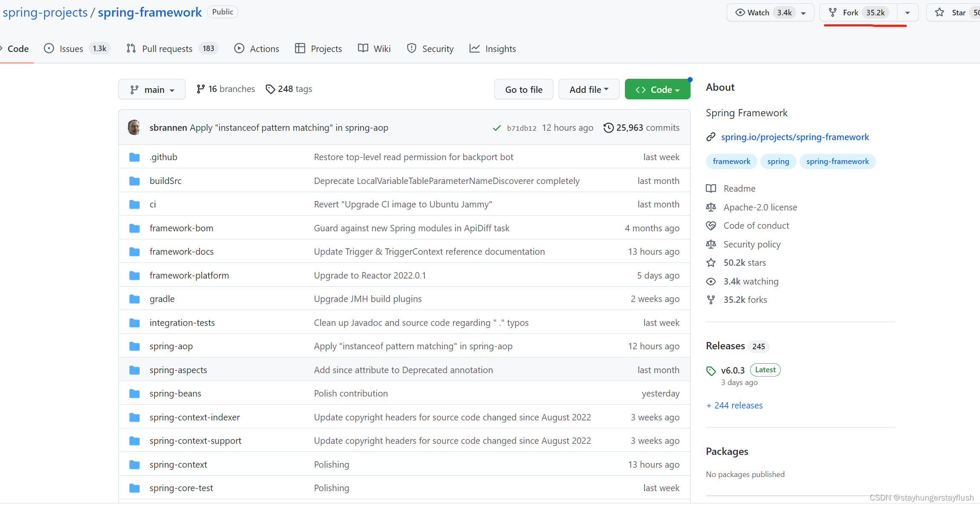
Task: Click the framework-bom folder icon
Action: 135,228
